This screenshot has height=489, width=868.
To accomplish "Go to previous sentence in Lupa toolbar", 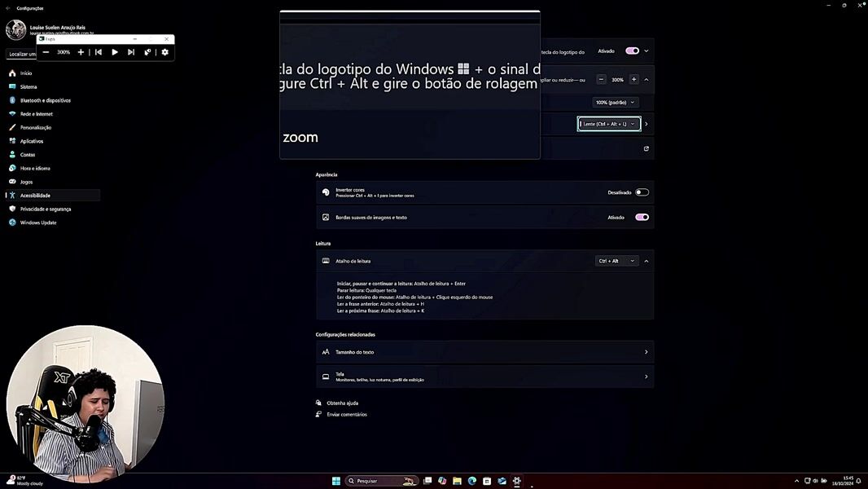I will [x=99, y=52].
